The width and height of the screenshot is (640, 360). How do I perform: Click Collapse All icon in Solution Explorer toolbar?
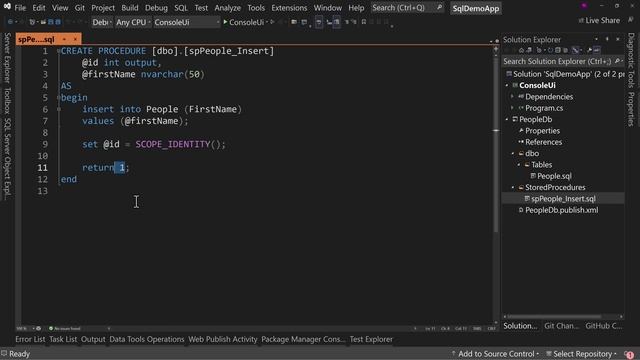558,50
